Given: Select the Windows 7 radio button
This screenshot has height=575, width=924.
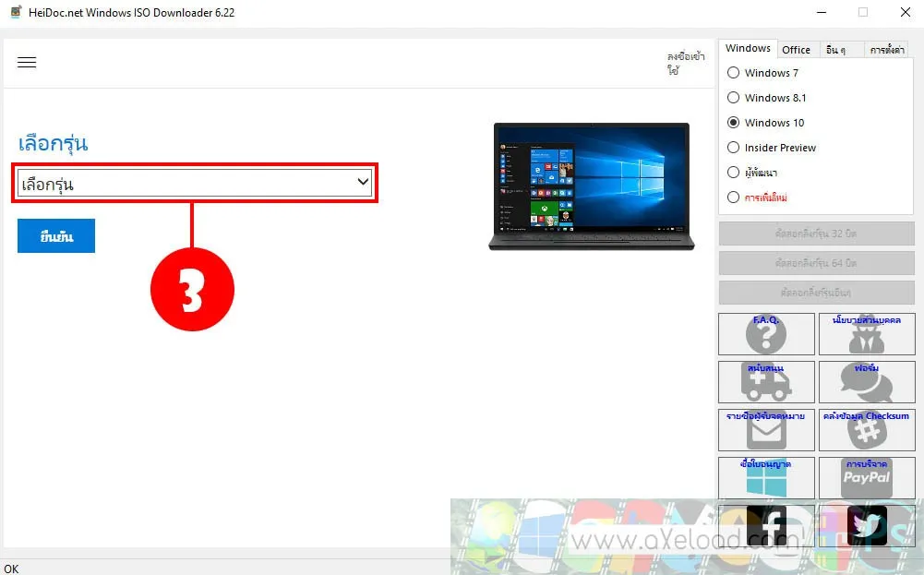Looking at the screenshot, I should (x=733, y=73).
